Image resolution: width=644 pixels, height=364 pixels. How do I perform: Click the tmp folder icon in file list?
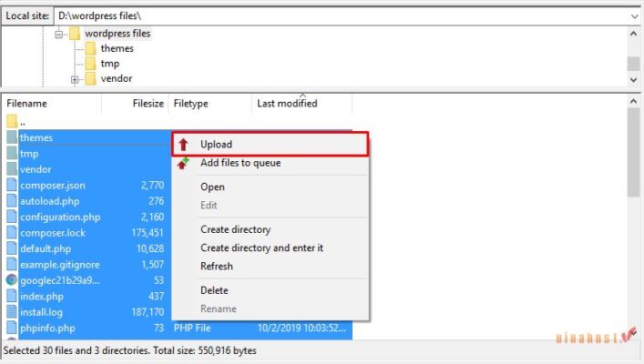12,154
